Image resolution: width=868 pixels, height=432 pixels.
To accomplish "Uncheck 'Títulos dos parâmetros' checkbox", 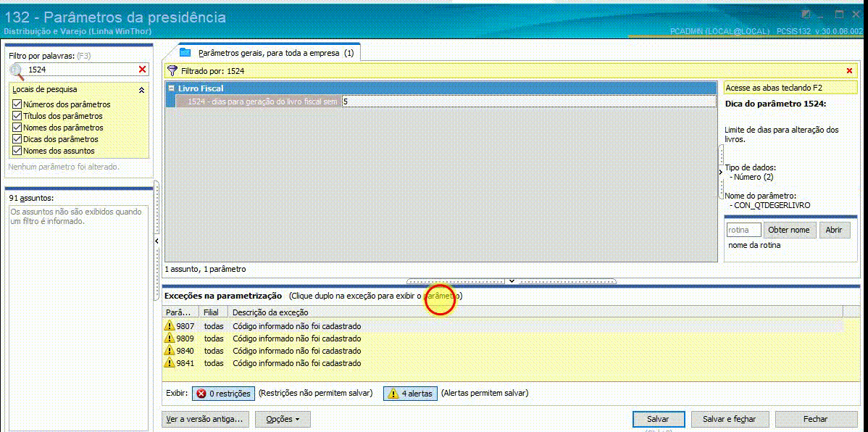I will coord(17,116).
